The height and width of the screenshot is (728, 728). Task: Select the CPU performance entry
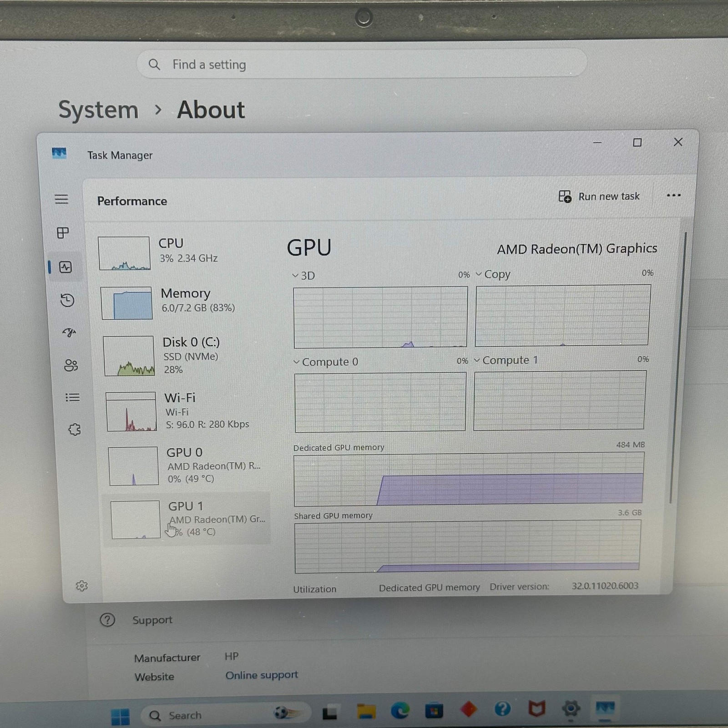coord(182,253)
